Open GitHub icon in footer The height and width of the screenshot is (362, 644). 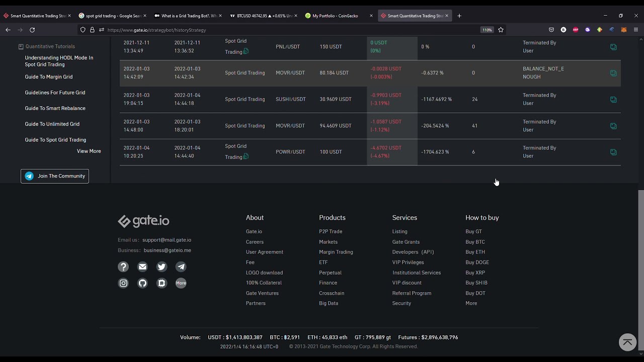pos(142,283)
